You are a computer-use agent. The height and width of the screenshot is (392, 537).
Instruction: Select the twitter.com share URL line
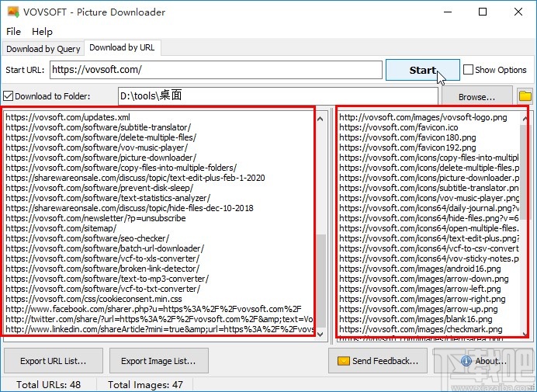click(x=159, y=319)
